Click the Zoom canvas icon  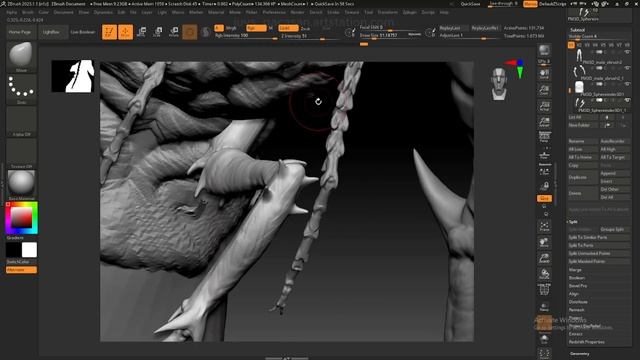pos(544,90)
